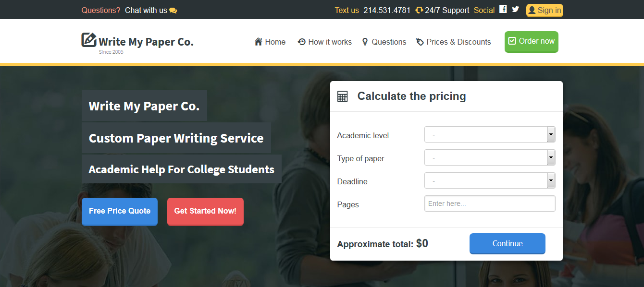Select the Deadline dropdown
This screenshot has height=287, width=644.
(490, 180)
